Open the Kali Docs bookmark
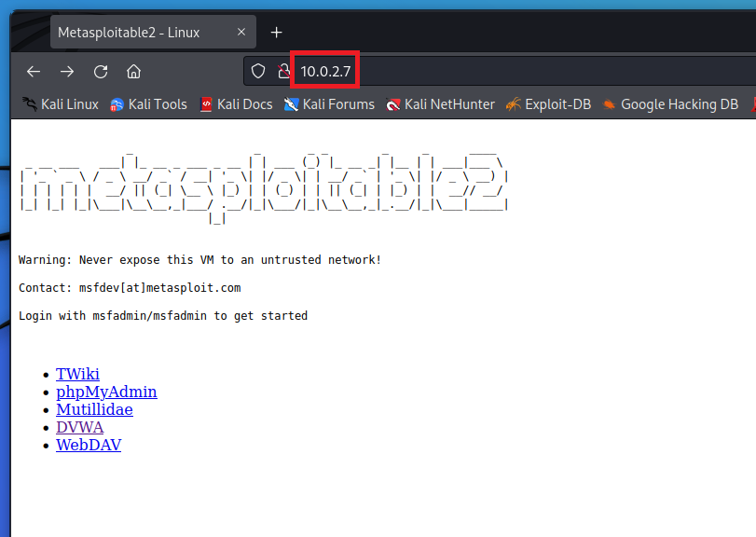The height and width of the screenshot is (537, 756). (236, 104)
